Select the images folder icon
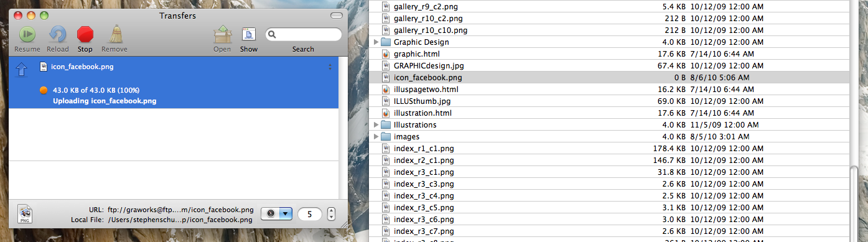868x242 pixels. point(385,137)
